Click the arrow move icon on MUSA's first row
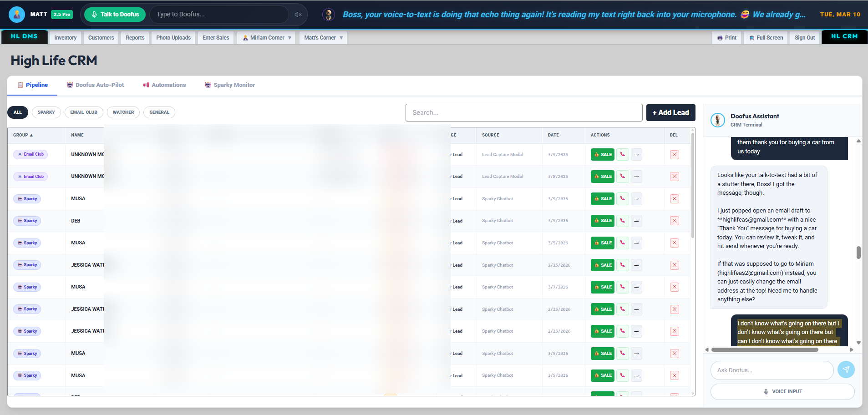This screenshot has height=415, width=868. pos(636,198)
